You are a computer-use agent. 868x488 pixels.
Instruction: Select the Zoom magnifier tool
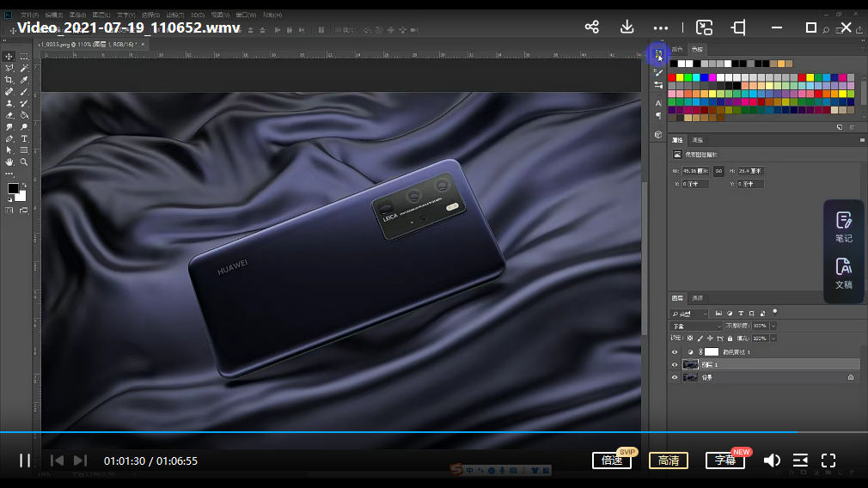pos(24,162)
